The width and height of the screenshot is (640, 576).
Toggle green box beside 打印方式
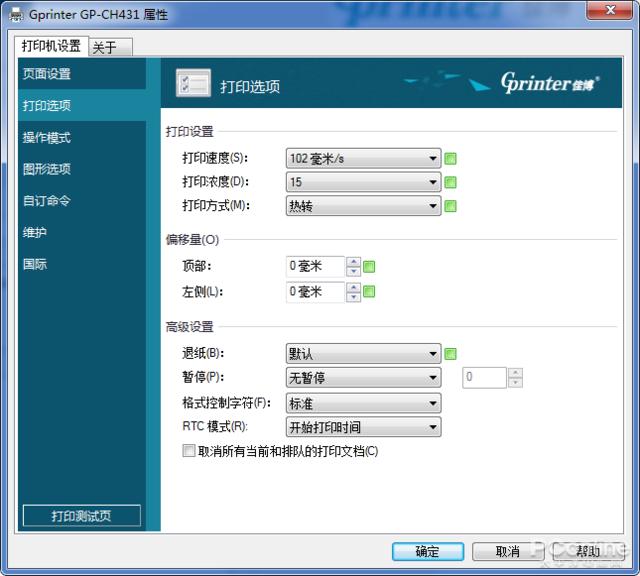450,206
